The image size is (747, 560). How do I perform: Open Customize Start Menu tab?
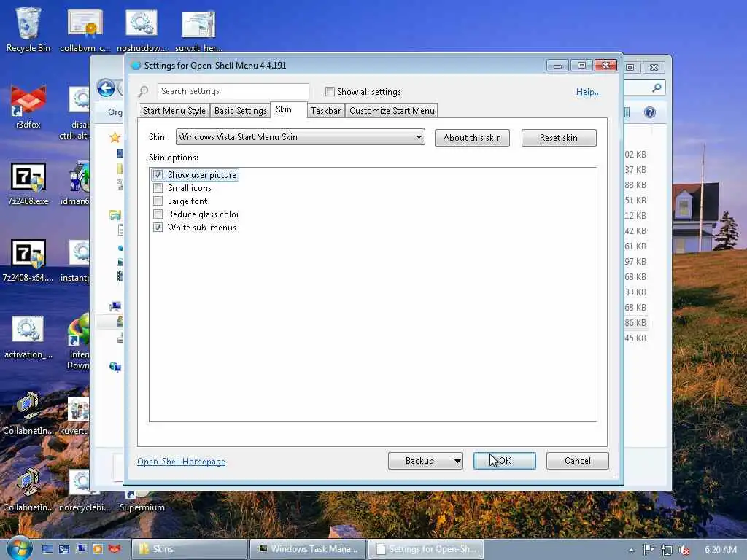click(392, 111)
